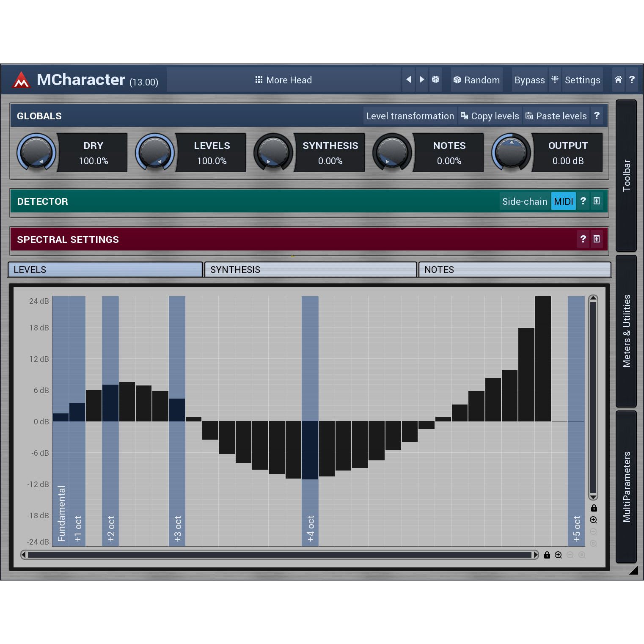Go to the previous preset arrow
Image resolution: width=644 pixels, height=644 pixels.
[x=408, y=80]
